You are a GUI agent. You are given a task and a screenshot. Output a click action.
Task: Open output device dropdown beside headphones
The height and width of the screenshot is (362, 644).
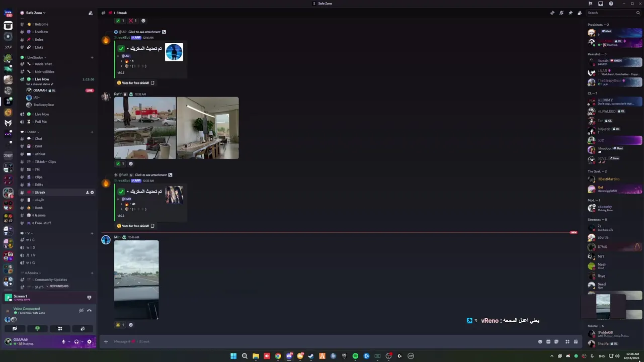[82, 342]
